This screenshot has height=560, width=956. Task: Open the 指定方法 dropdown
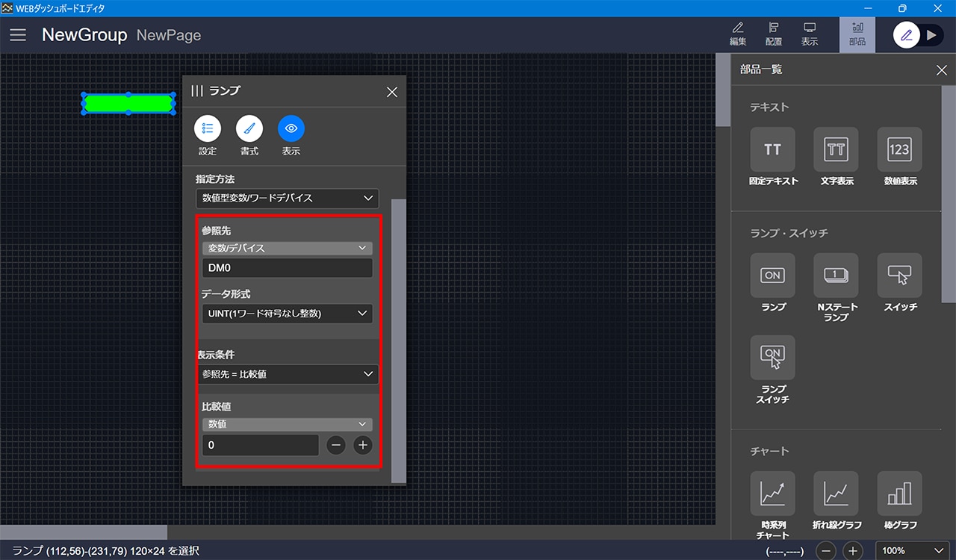pyautogui.click(x=287, y=198)
